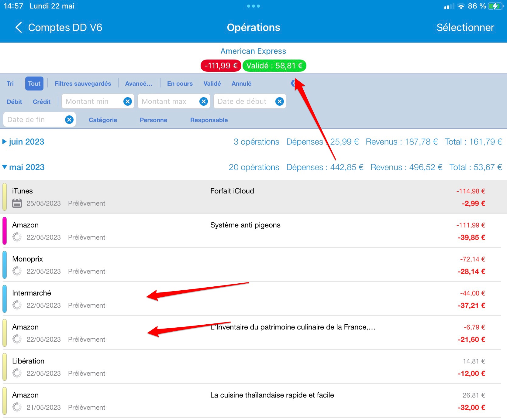The height and width of the screenshot is (420, 507).
Task: Open L'Inventaire du patrimoine culinaire operation
Action: tap(253, 333)
